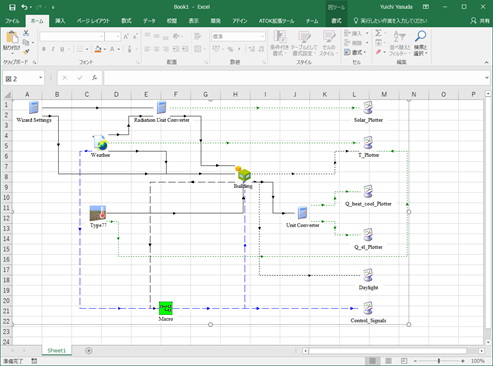The height and width of the screenshot is (366, 493).
Task: Click the Share button
Action: 480,21
